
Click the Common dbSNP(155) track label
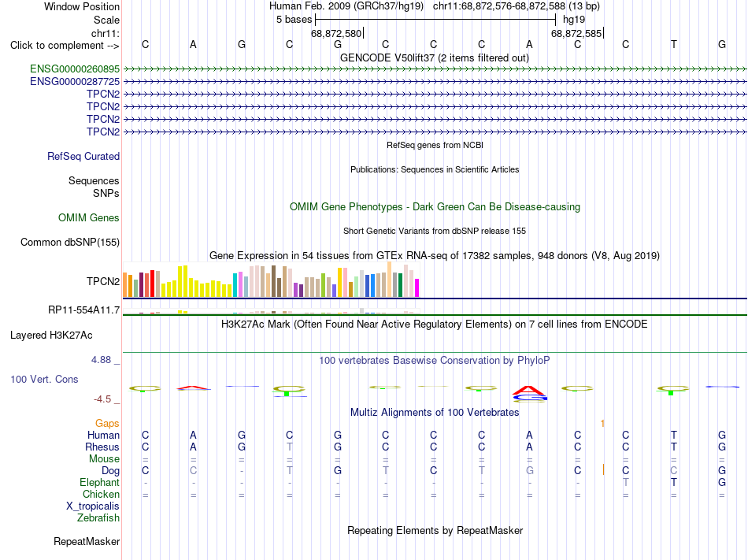pos(70,243)
